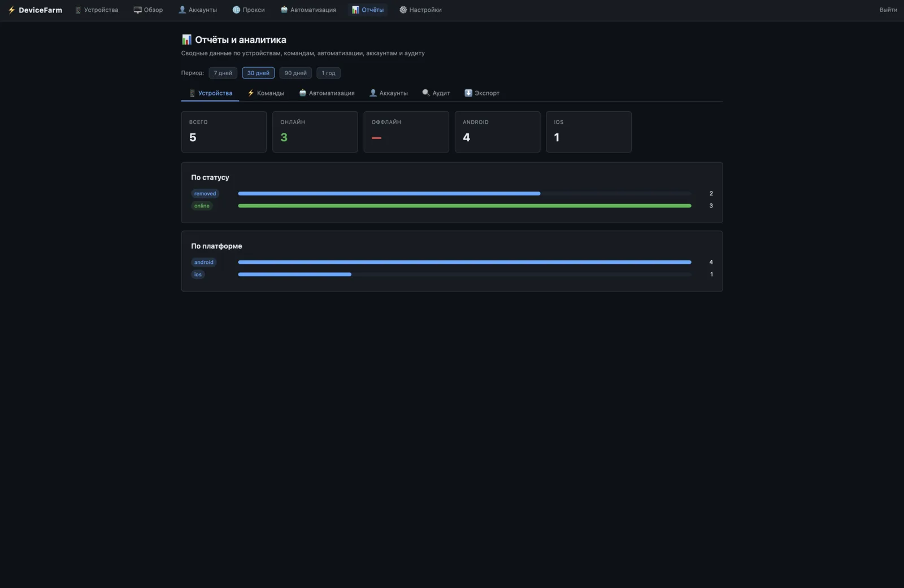Click the magnifier icon on Аудит tab
Image resolution: width=904 pixels, height=588 pixels.
[x=426, y=93]
